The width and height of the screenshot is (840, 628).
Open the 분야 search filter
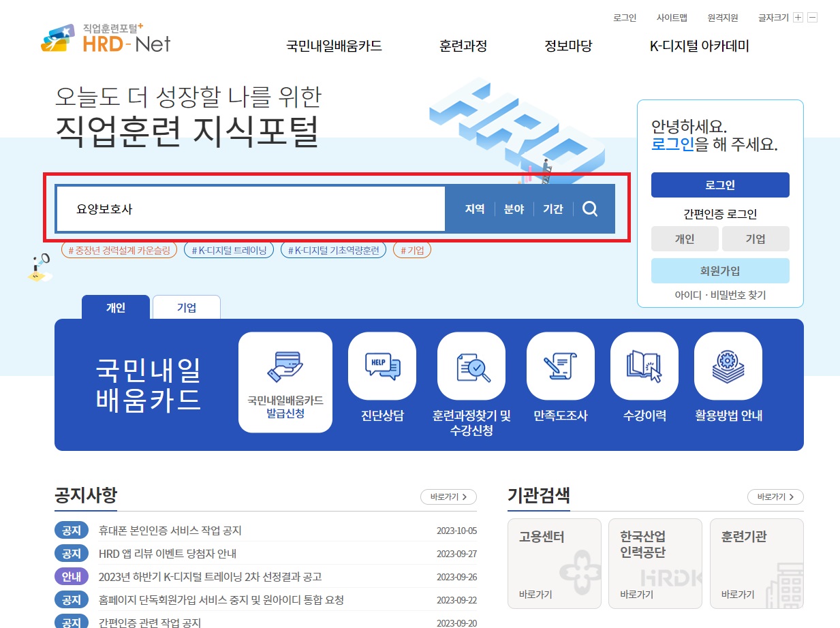tap(513, 208)
